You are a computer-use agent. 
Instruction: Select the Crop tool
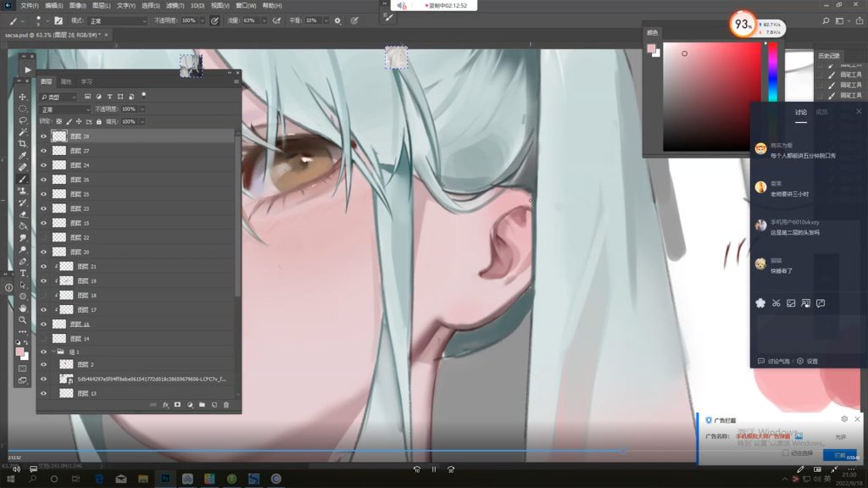coord(23,144)
